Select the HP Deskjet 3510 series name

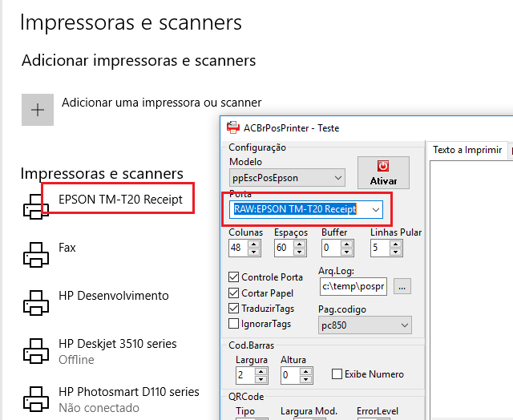pos(118,344)
